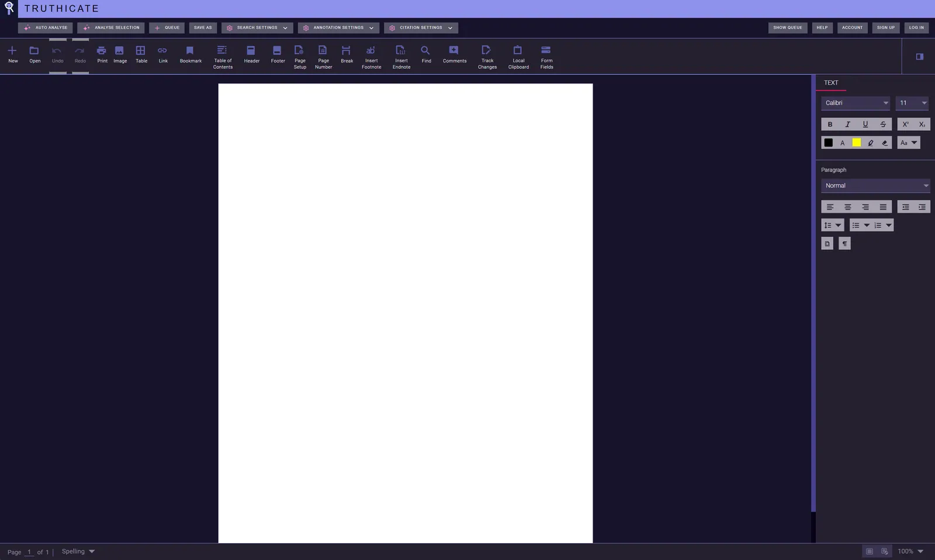Insert an Image into the document
935x560 pixels.
pos(120,54)
